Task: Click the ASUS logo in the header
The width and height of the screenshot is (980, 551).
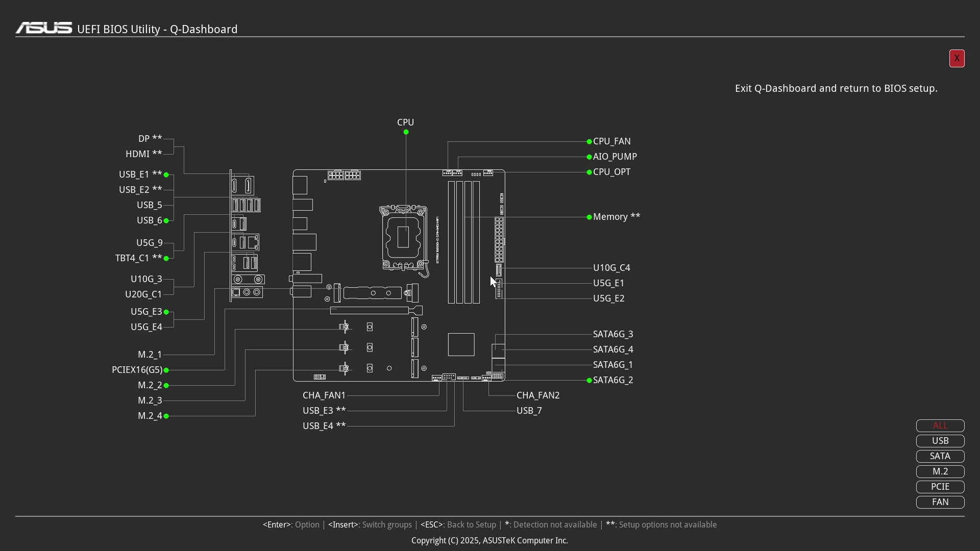Action: click(x=44, y=28)
